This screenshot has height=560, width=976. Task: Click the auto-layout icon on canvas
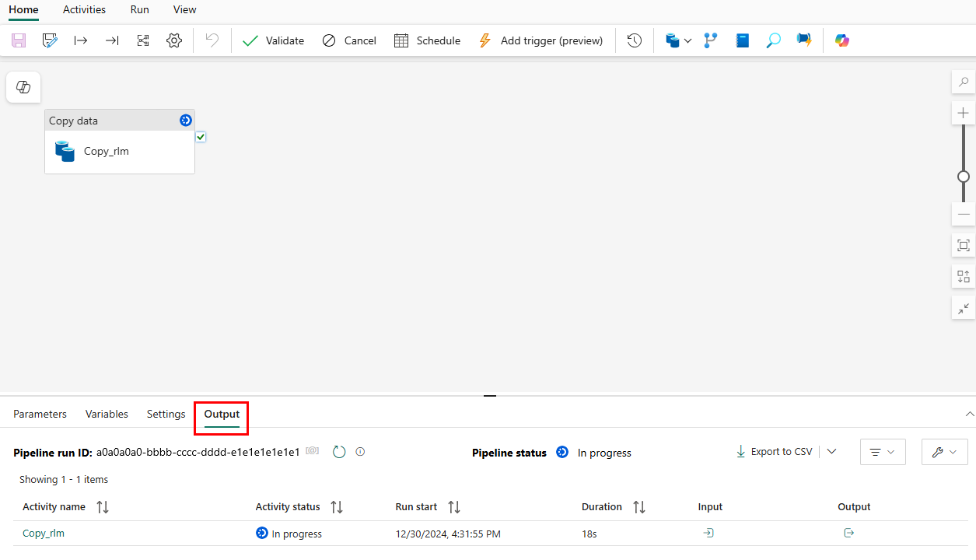coord(964,277)
